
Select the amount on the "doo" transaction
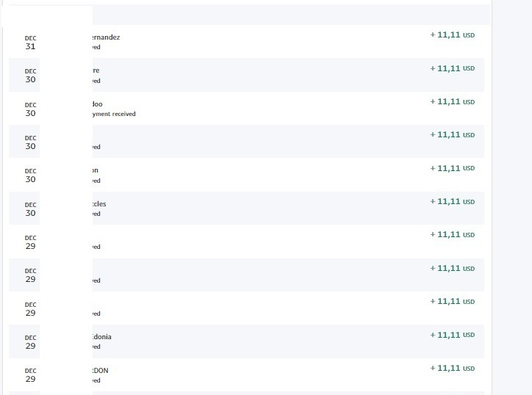pos(452,101)
